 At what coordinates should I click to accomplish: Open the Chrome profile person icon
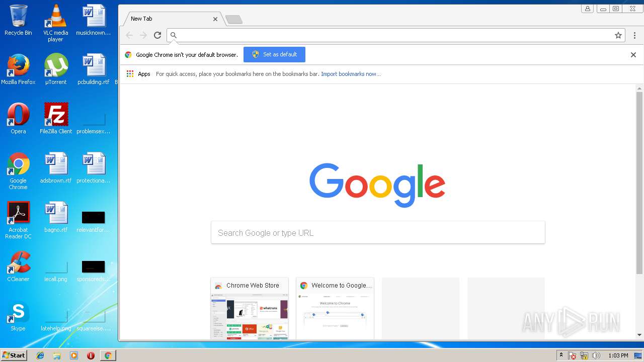click(x=587, y=9)
